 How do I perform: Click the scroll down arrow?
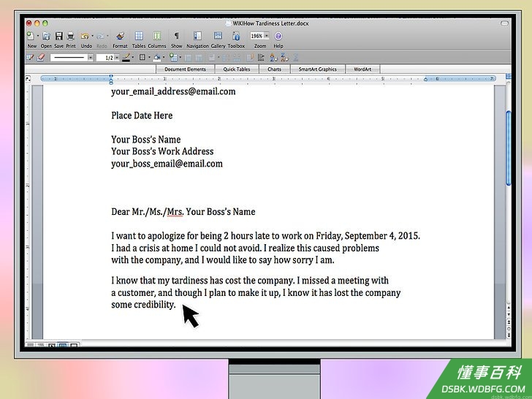(x=509, y=314)
